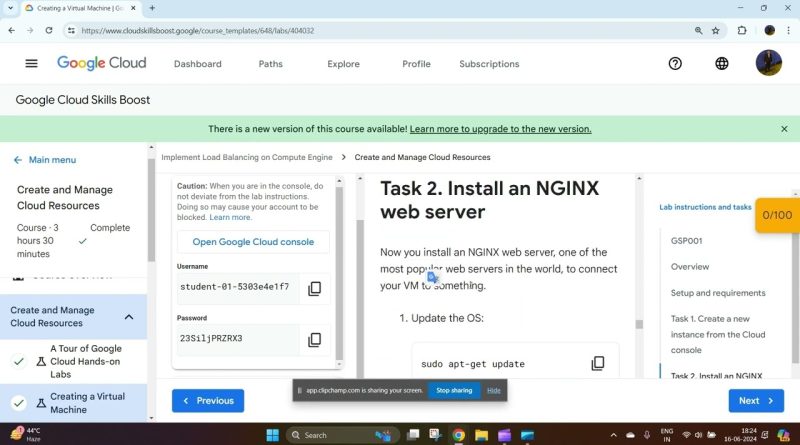The height and width of the screenshot is (445, 800).
Task: Open the language globe icon
Action: 721,63
